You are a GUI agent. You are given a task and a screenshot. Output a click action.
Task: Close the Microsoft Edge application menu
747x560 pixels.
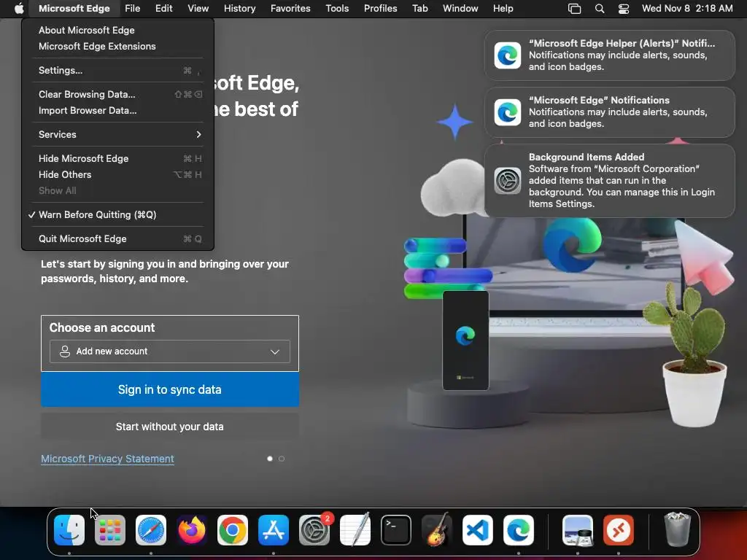click(74, 8)
